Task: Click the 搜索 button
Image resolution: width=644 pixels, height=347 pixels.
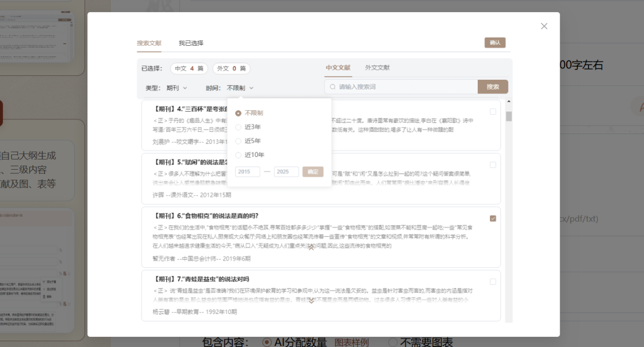Action: tap(493, 87)
